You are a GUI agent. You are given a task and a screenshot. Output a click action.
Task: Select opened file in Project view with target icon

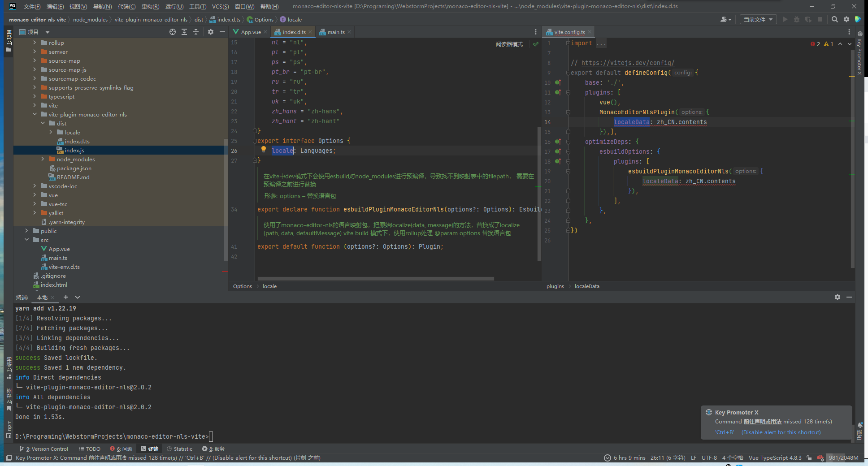(x=172, y=32)
